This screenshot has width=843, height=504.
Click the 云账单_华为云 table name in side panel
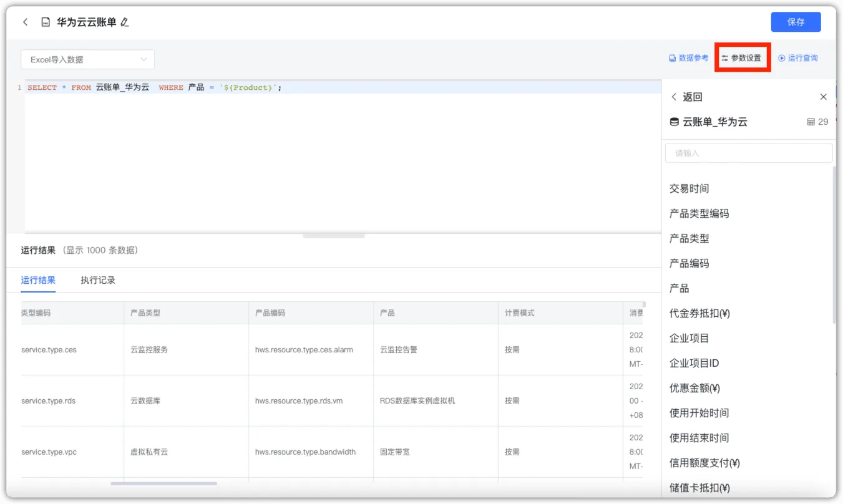point(715,122)
